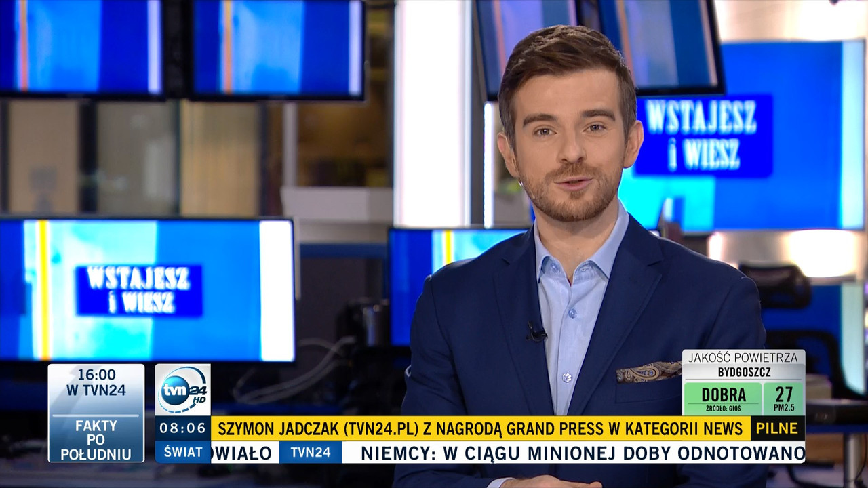This screenshot has height=488, width=868.
Task: Click the green DOBRA air quality rating
Action: [723, 398]
